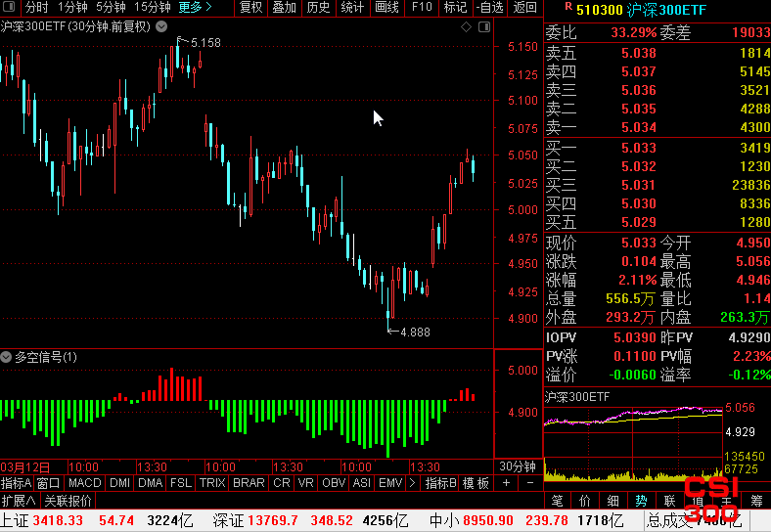Click the 窗口 window button
The height and width of the screenshot is (532, 771).
[x=48, y=483]
